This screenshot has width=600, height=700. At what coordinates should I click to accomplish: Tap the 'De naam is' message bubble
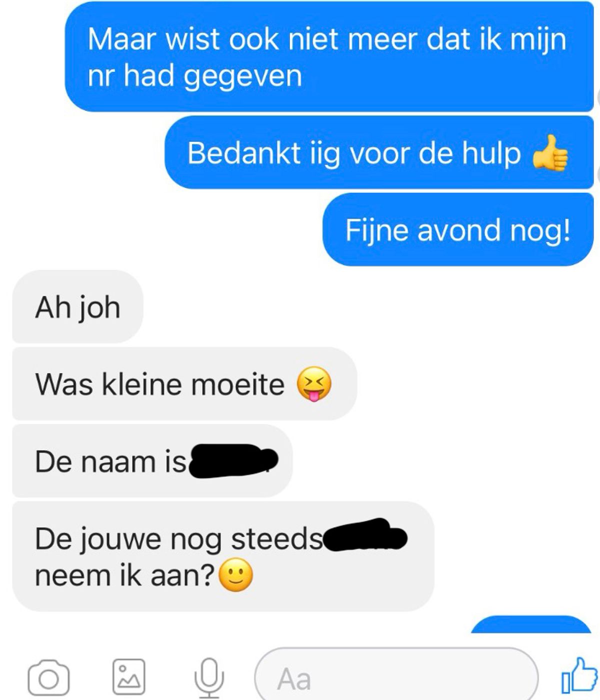pos(152,461)
